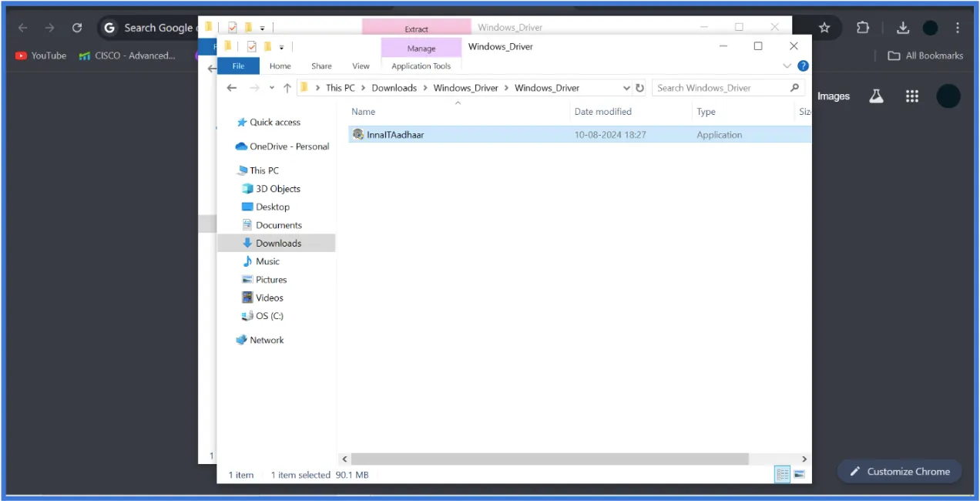This screenshot has height=501, width=980.
Task: Switch to the Share ribbon tab
Action: [321, 66]
